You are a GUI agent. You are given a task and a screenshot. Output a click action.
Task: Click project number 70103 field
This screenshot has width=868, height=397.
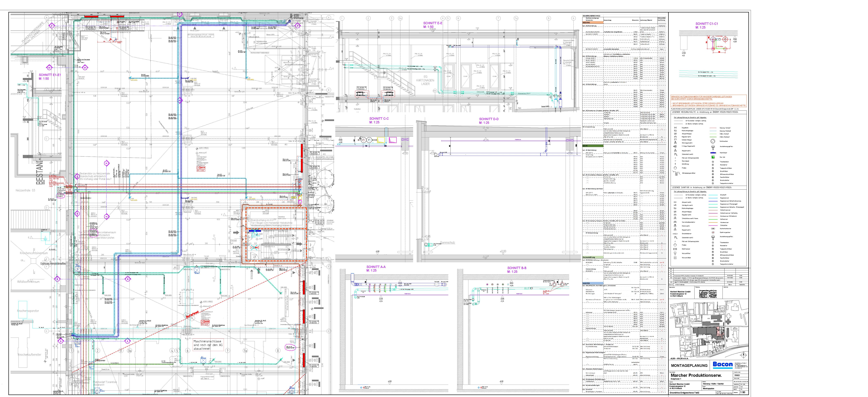coord(737,375)
